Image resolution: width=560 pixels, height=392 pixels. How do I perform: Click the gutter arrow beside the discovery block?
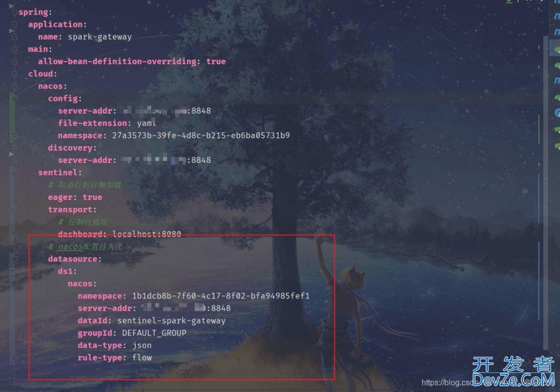pyautogui.click(x=11, y=154)
